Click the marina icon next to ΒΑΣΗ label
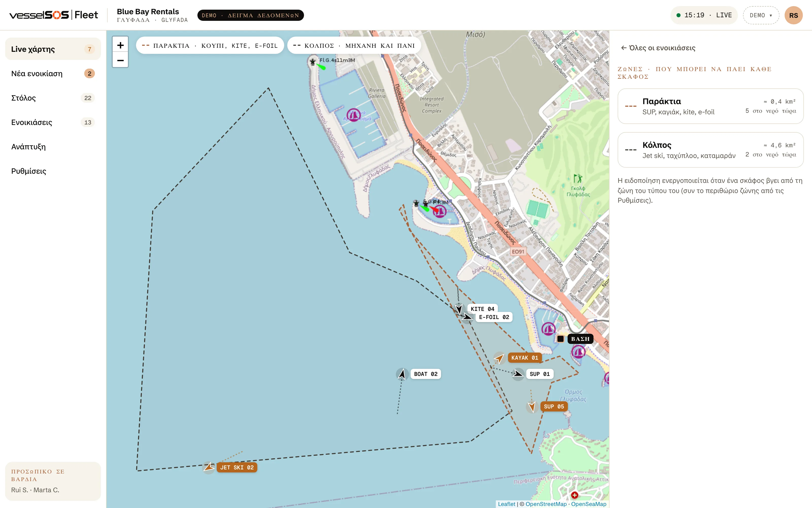 coord(578,352)
